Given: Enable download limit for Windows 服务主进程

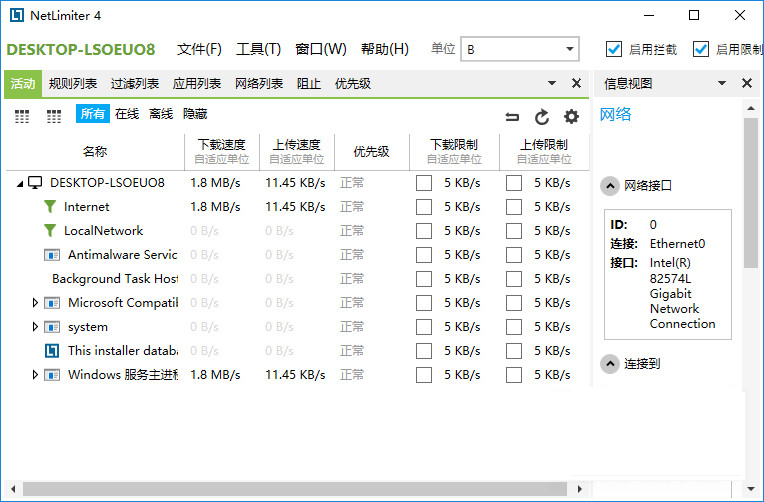Looking at the screenshot, I should click(424, 375).
